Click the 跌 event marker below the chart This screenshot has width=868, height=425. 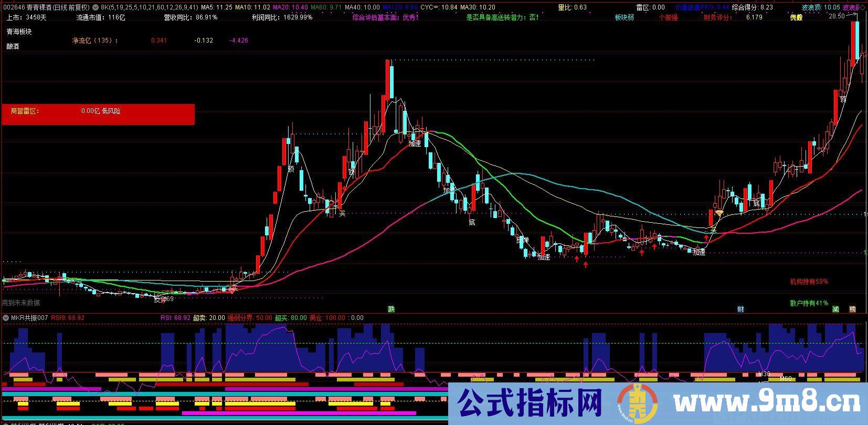click(391, 308)
